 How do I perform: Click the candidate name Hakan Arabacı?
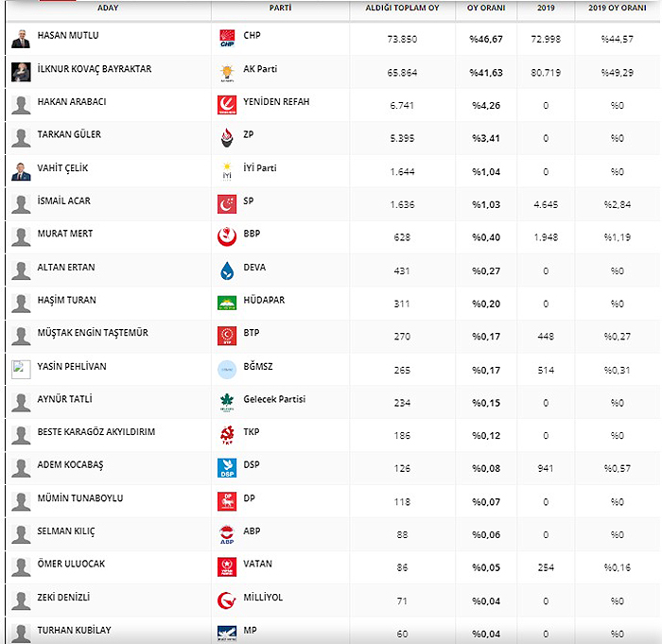coord(72,102)
